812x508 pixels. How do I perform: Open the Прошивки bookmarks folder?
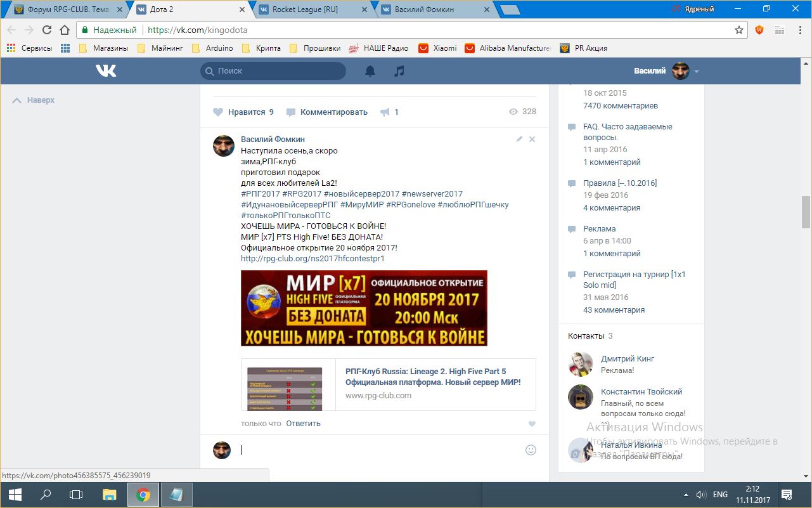(x=315, y=48)
